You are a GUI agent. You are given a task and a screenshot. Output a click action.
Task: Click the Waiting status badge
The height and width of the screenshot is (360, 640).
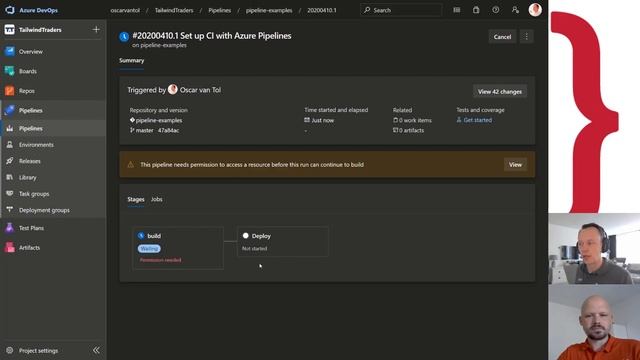(149, 249)
